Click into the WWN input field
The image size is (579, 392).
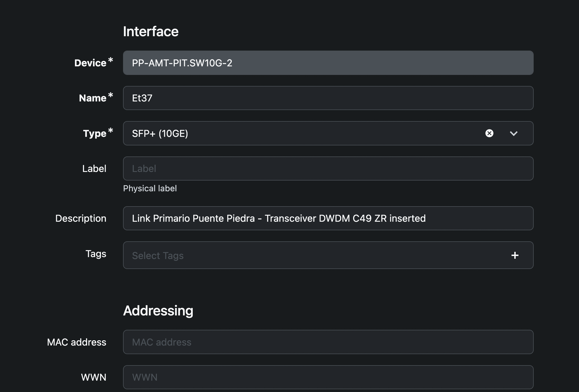pyautogui.click(x=328, y=377)
